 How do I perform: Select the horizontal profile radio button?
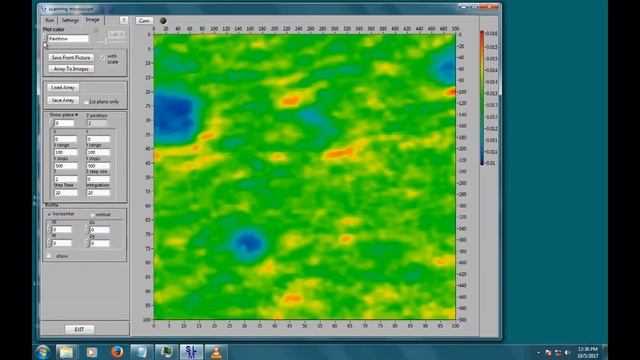click(49, 214)
